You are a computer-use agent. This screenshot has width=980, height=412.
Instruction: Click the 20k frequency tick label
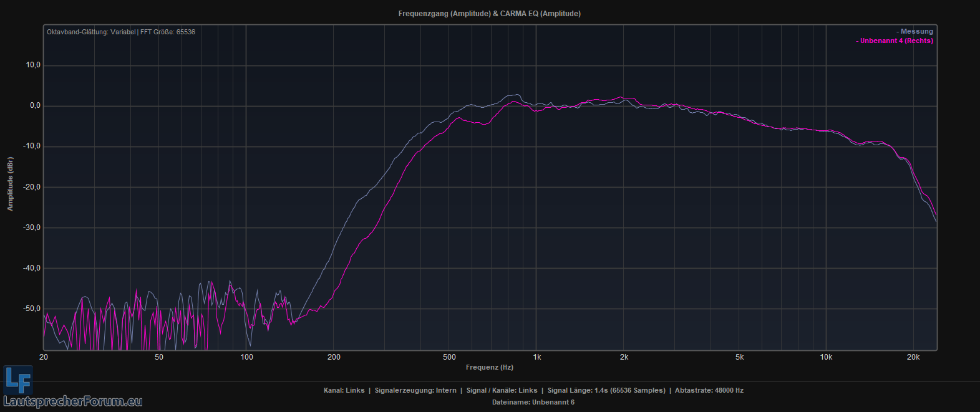point(913,357)
